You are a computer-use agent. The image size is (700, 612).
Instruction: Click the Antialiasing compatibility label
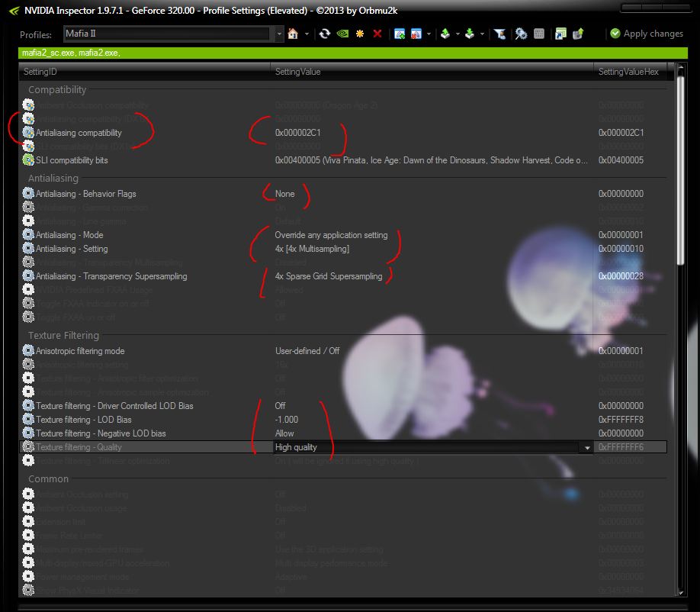79,133
